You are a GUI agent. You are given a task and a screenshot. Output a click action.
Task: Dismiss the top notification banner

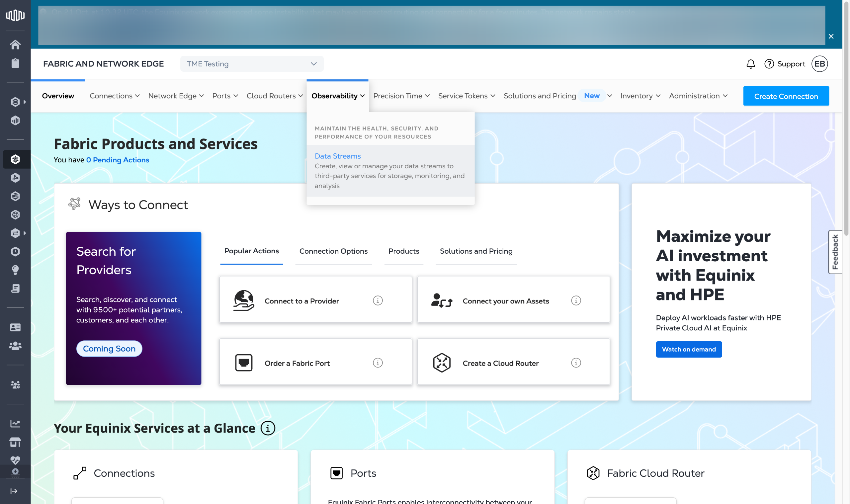(831, 36)
